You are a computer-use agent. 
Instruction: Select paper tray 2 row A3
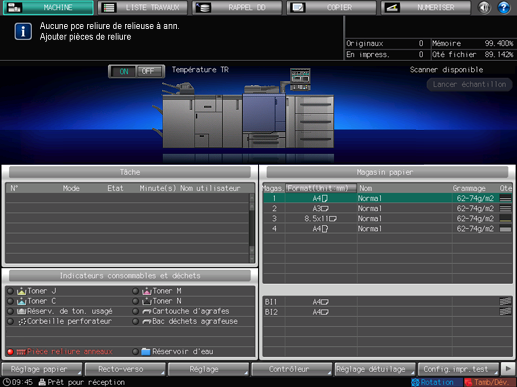click(x=388, y=208)
